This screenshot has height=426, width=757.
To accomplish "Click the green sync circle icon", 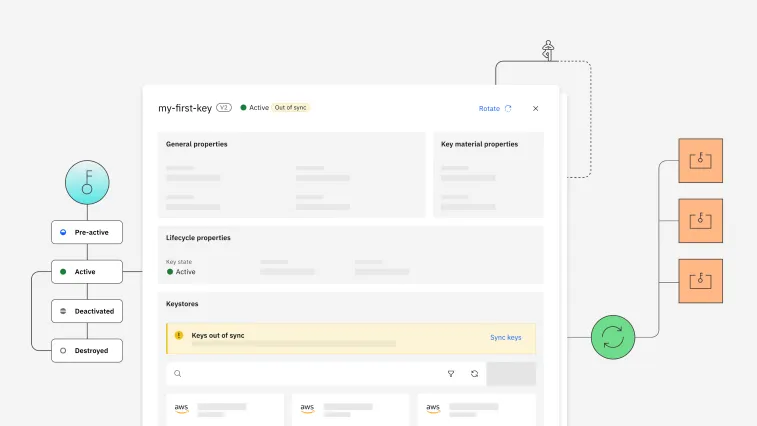I will pos(613,337).
